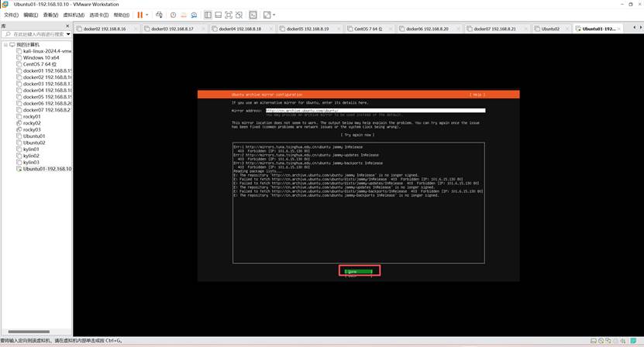Click the take snapshot clock icon
The width and height of the screenshot is (644, 347).
174,15
